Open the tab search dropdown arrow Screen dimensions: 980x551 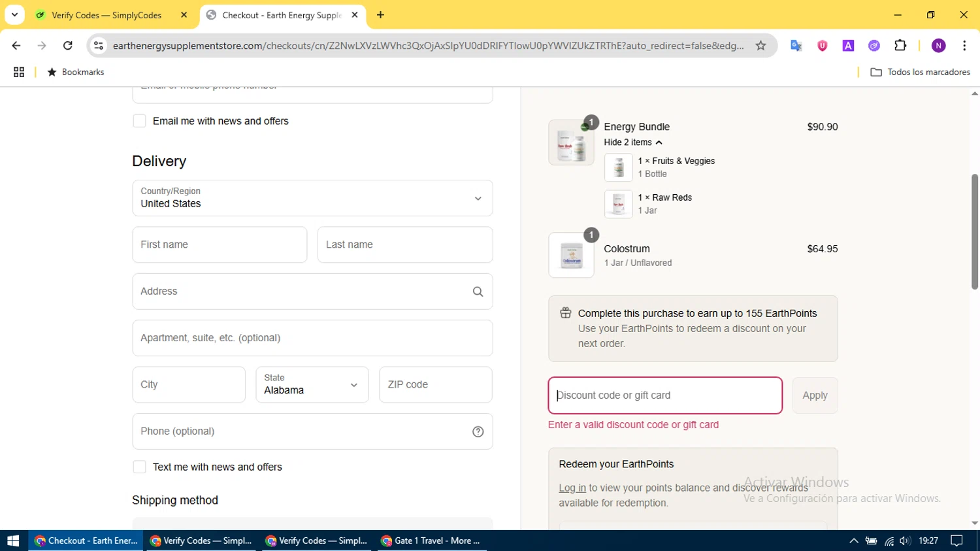point(14,14)
